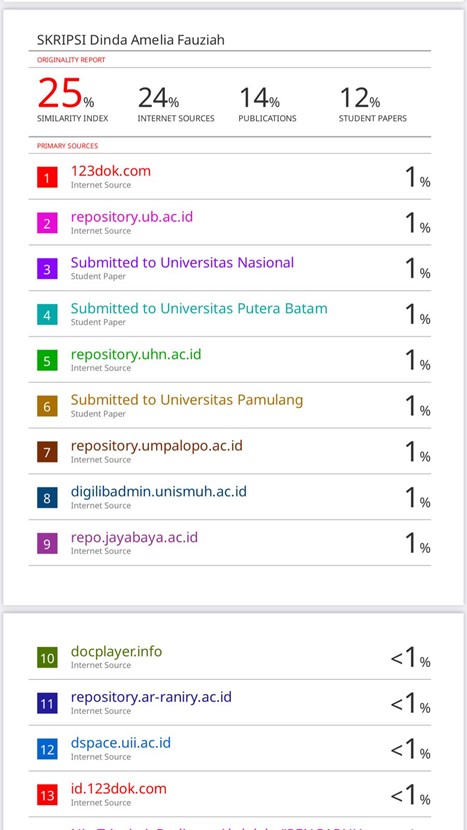Open Submitted to Universitas Putera Batam entry
Screen dimensions: 467x830
click(199, 308)
